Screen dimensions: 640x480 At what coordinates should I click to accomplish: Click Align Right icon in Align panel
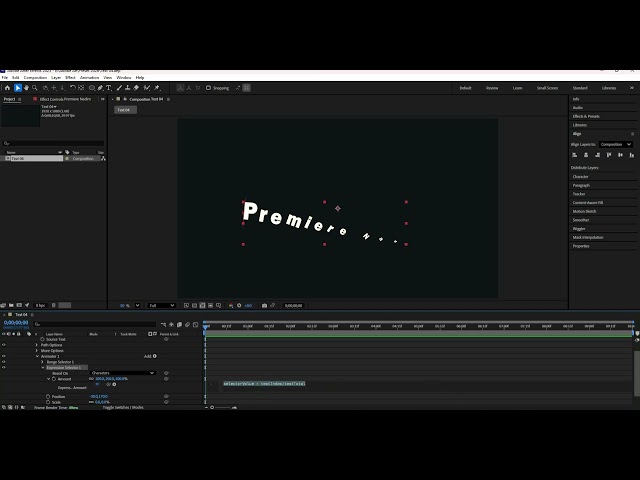pos(598,155)
